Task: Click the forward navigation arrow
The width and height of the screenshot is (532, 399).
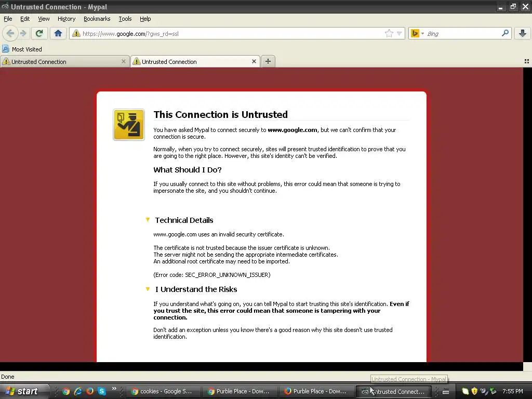Action: pos(23,33)
